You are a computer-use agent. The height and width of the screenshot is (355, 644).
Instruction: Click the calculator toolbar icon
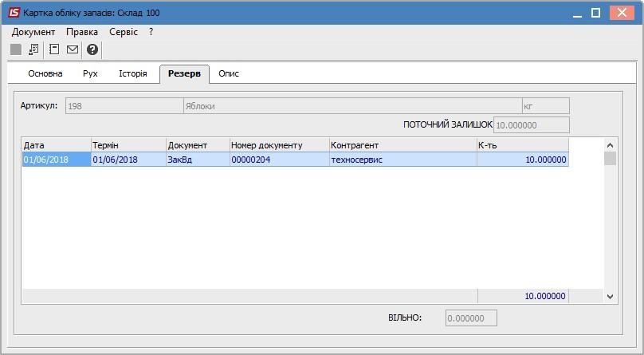click(54, 49)
